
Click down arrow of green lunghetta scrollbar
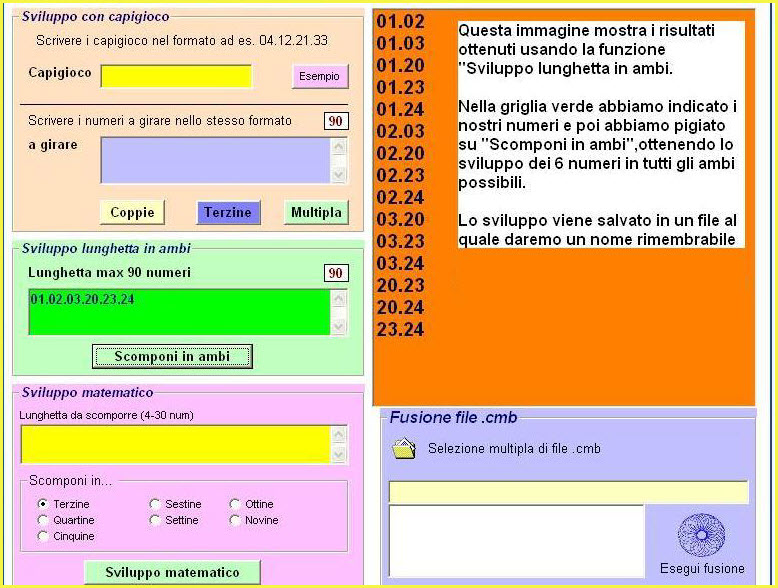click(x=339, y=327)
